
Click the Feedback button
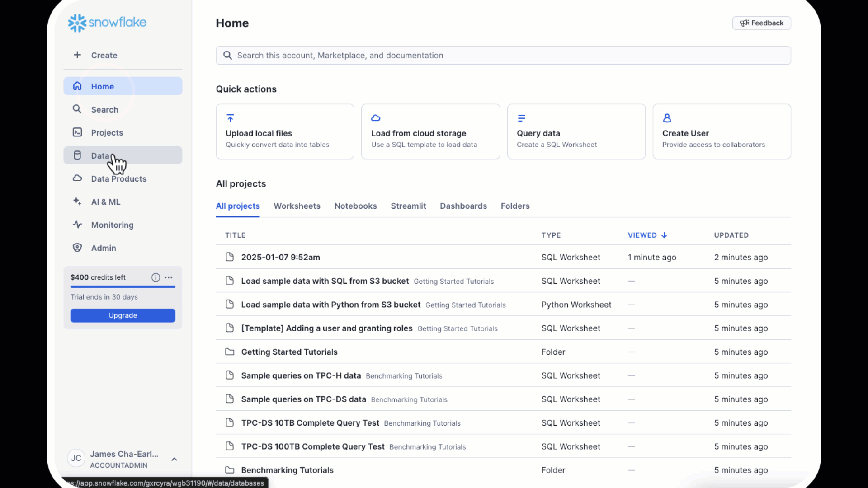coord(761,23)
